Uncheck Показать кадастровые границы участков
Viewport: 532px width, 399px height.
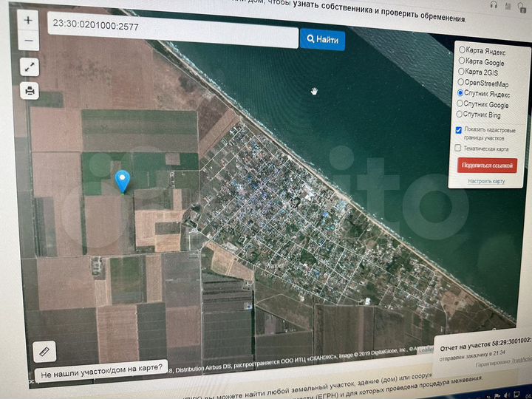point(459,129)
